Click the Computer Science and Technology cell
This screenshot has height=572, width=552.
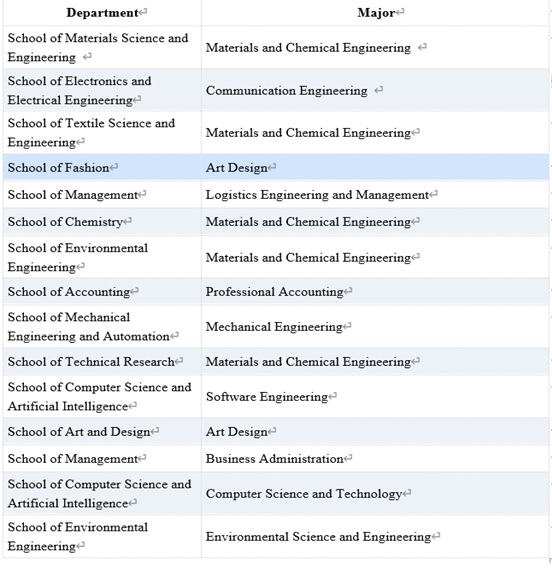tap(375, 494)
